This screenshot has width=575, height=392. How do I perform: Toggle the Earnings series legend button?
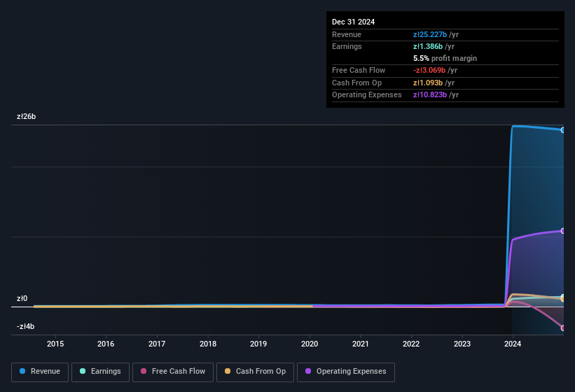100,372
